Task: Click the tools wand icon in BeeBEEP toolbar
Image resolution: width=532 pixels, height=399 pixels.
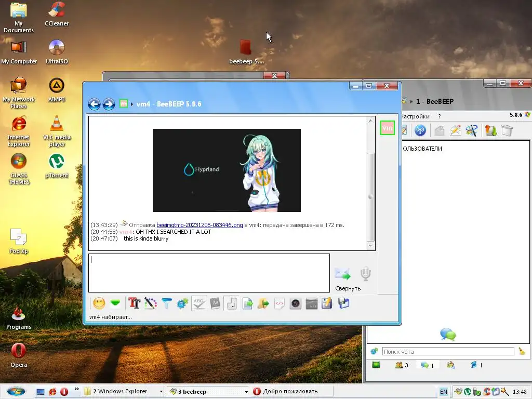Action: [x=472, y=130]
